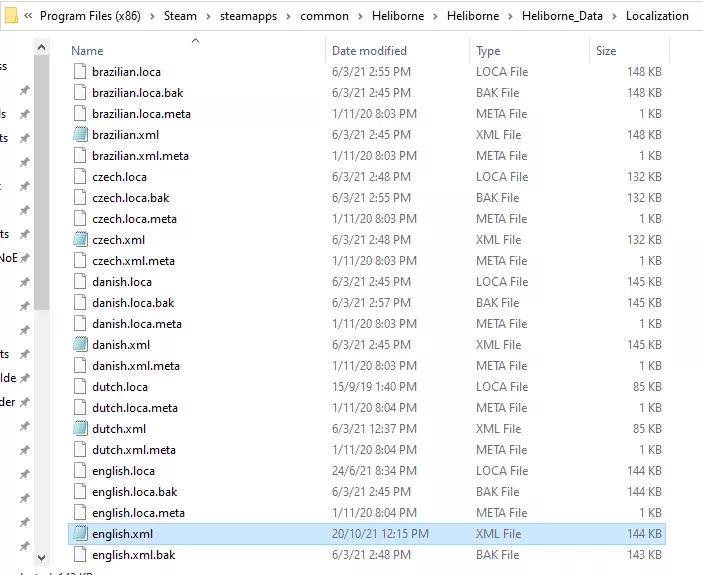
Task: Click the english.loca blank file icon
Action: (x=80, y=470)
